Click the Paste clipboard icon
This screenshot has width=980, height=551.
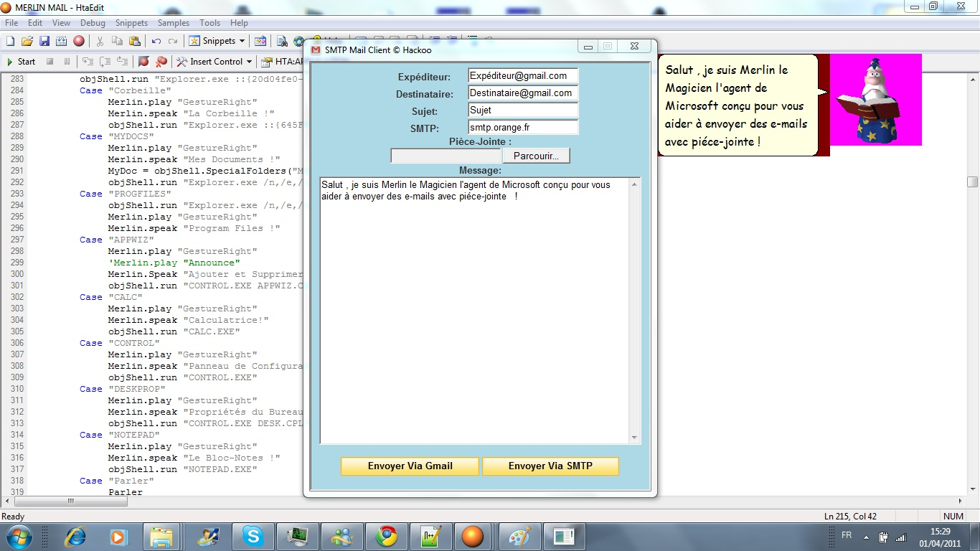(x=134, y=41)
